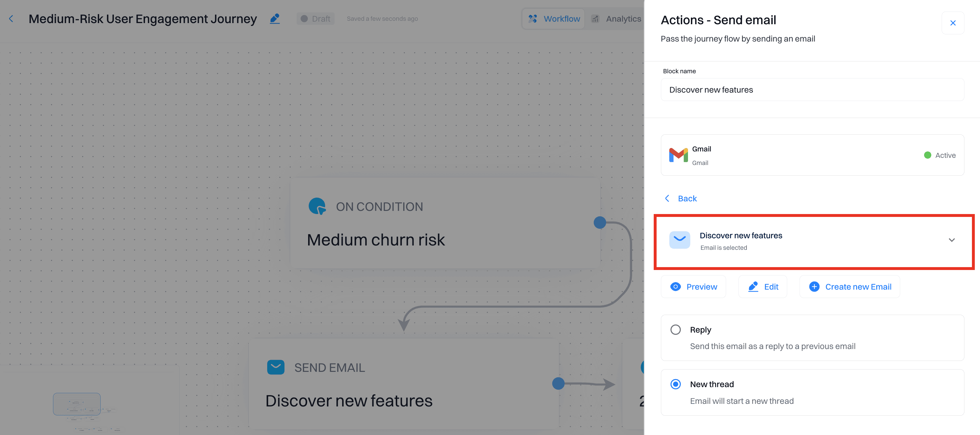Click the envelope icon on the selected email

click(x=679, y=240)
